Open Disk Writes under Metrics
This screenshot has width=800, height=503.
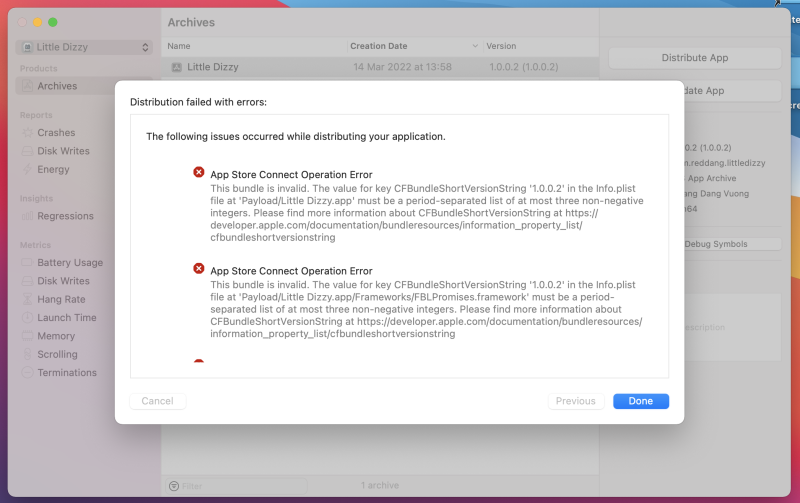[x=63, y=281]
